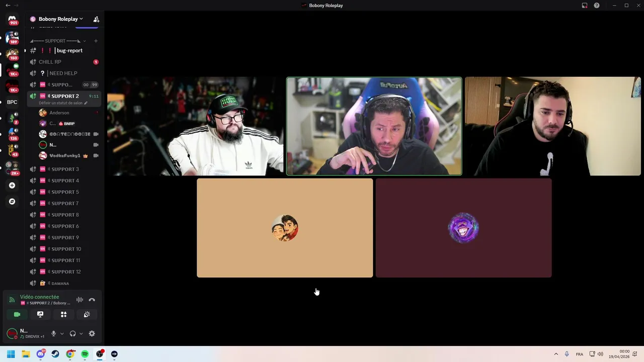Select GOATEDNOOBIE in voice participants

click(68, 134)
